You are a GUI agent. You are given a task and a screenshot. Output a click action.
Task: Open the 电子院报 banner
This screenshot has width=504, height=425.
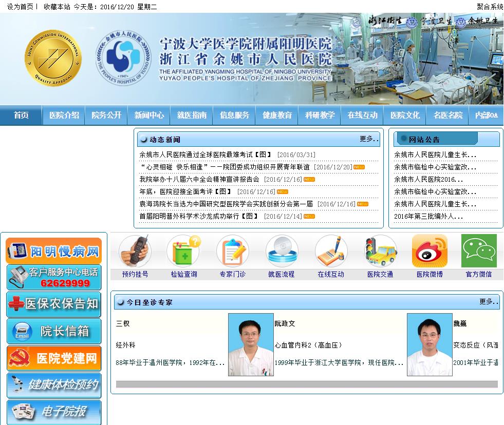tap(53, 412)
